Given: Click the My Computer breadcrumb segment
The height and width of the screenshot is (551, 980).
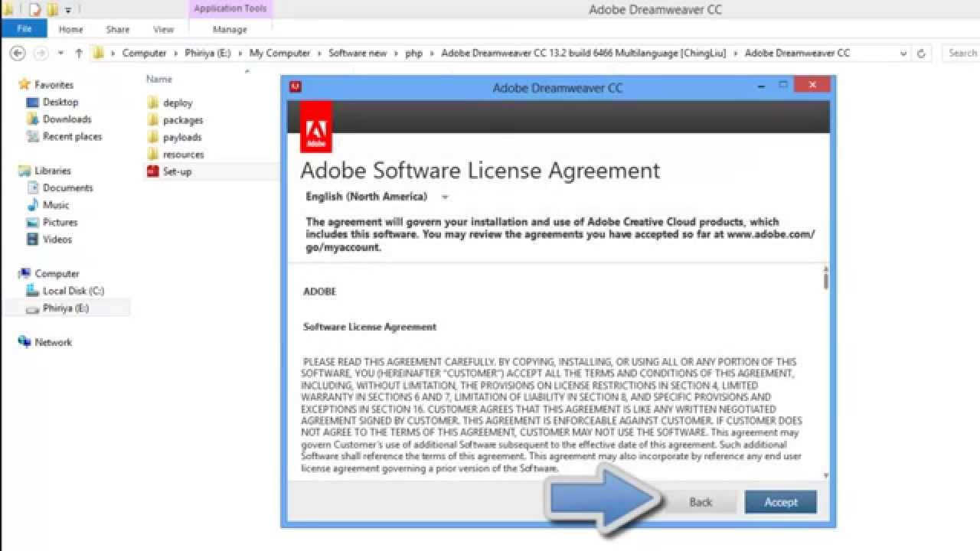Looking at the screenshot, I should [x=279, y=54].
